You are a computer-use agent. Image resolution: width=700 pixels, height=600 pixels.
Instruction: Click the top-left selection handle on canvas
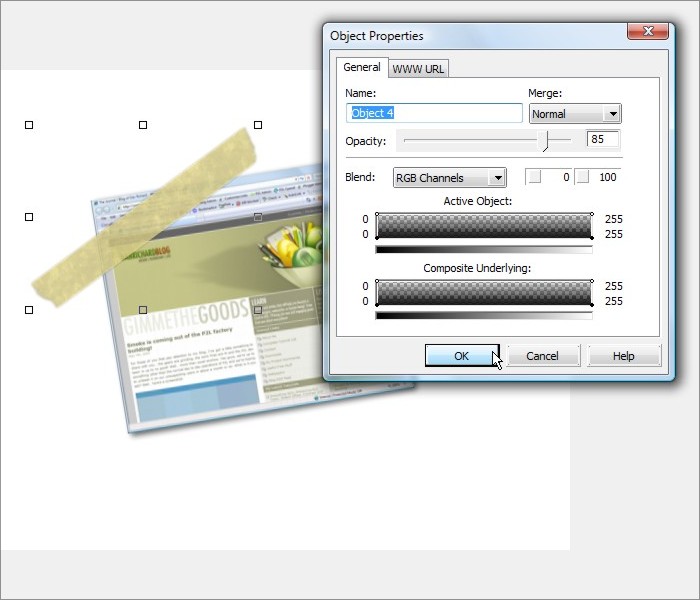pos(29,125)
